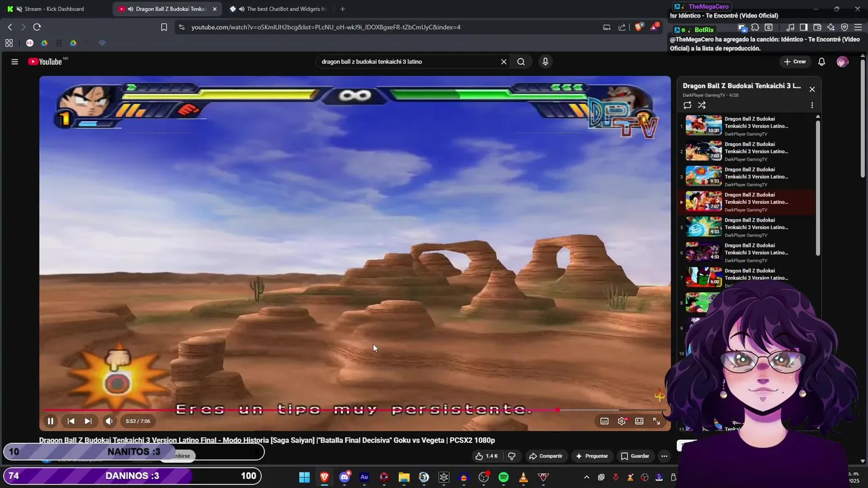This screenshot has width=868, height=488.
Task: Play playlist video number 2 thumbnail (7:03)
Action: click(703, 150)
